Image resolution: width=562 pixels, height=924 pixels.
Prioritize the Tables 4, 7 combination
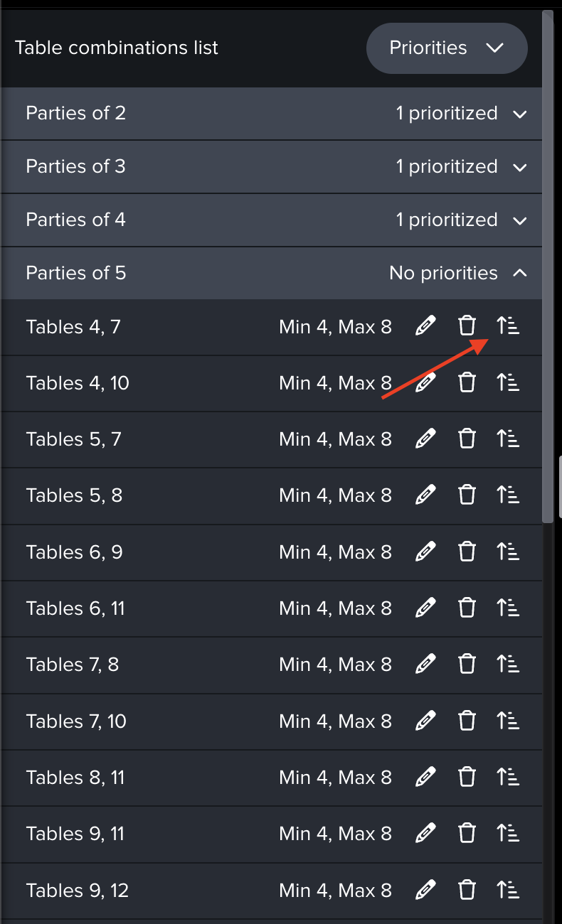tap(508, 327)
